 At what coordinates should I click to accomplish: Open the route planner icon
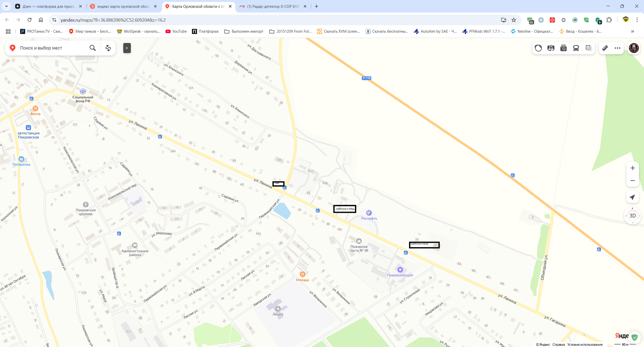coord(108,48)
